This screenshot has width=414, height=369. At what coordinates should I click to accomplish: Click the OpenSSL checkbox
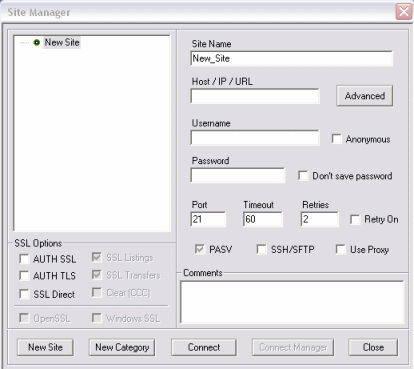(24, 318)
